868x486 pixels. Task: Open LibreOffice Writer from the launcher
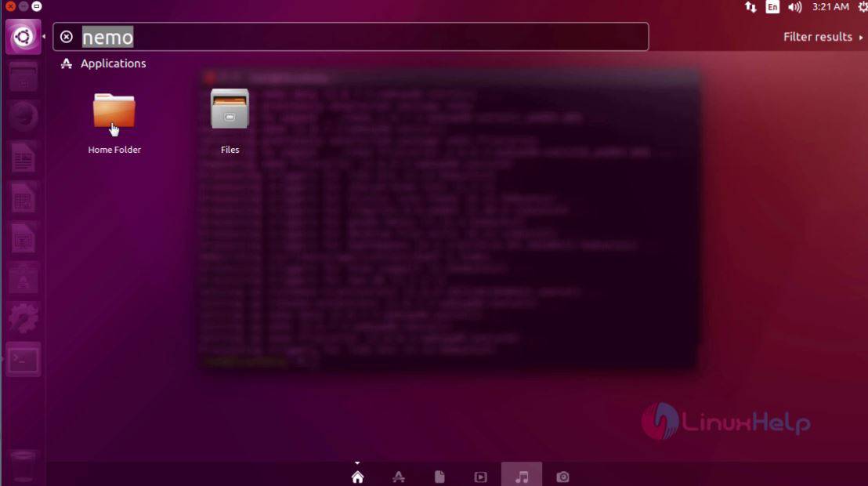[x=24, y=158]
